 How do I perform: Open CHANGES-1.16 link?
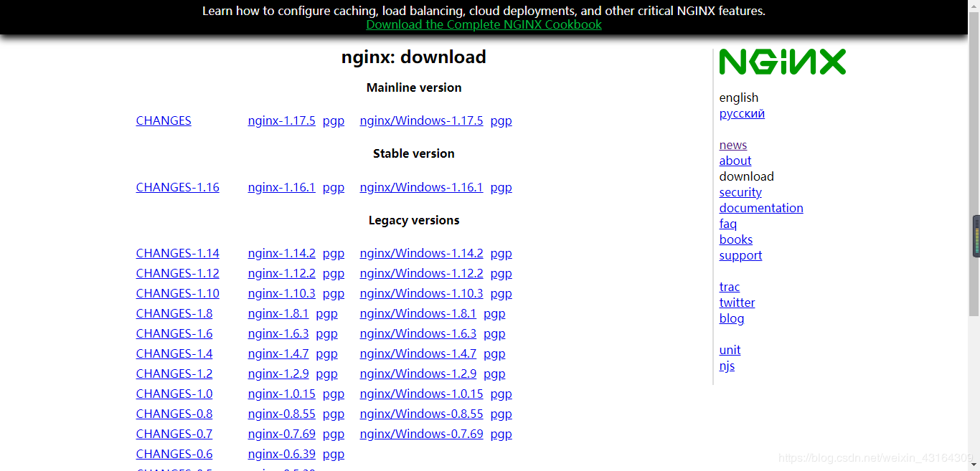coord(178,187)
